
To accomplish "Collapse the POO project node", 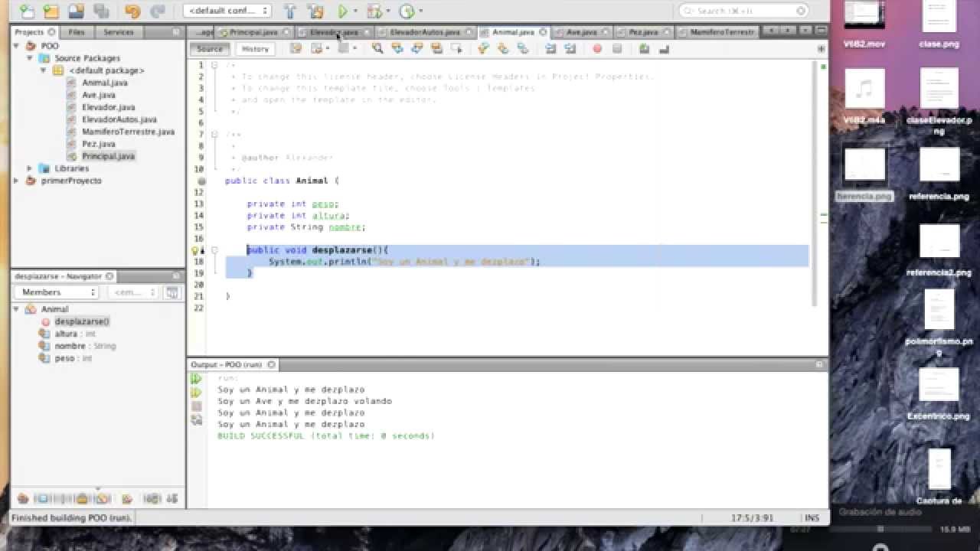I will pyautogui.click(x=18, y=46).
